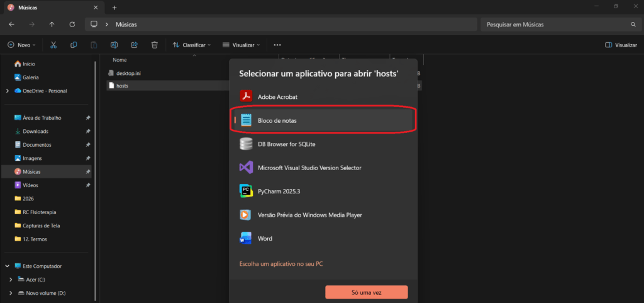Screen dimensions: 644x303
Task: Click the hosts file icon
Action: pyautogui.click(x=111, y=86)
